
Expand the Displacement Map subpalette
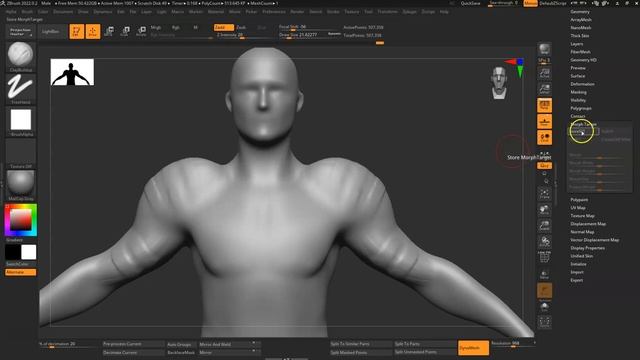click(x=588, y=224)
